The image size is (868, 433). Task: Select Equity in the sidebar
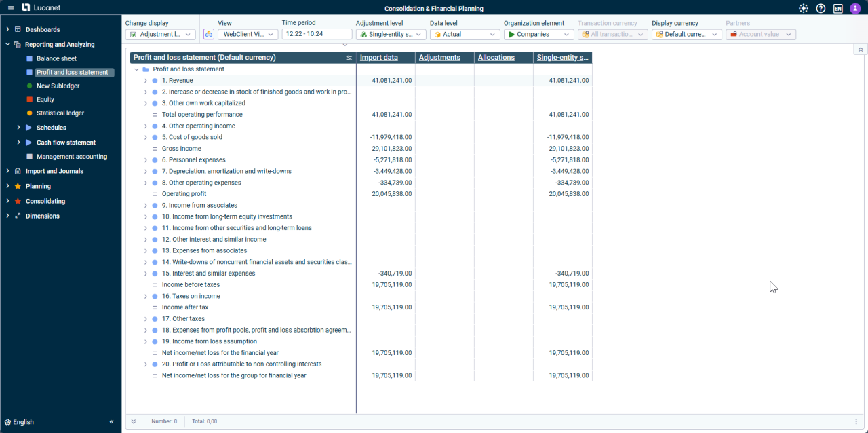(x=45, y=100)
